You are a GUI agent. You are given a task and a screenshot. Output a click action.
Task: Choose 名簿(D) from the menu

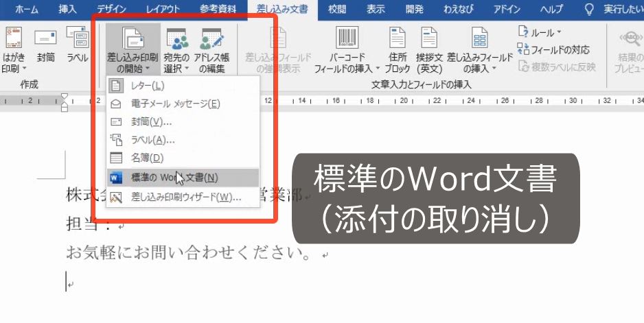coord(183,158)
